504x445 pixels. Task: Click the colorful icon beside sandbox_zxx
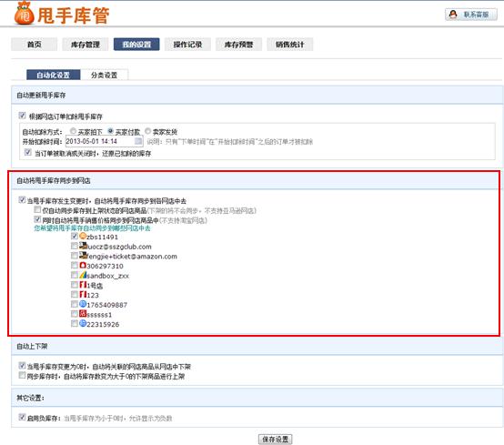tap(83, 275)
